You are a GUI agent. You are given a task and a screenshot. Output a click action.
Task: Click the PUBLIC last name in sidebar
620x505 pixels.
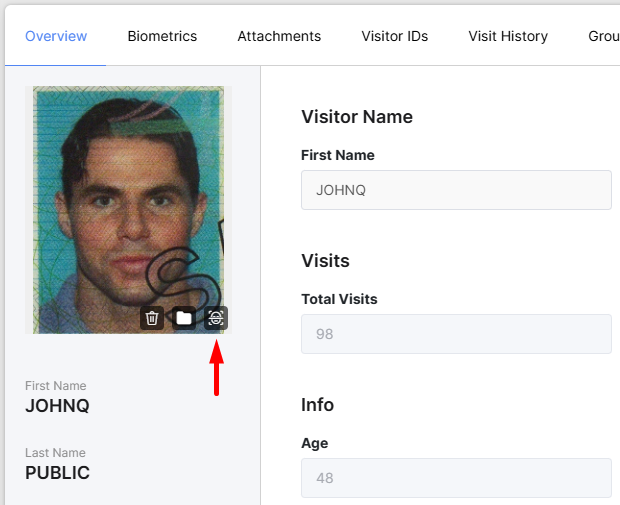click(x=57, y=473)
